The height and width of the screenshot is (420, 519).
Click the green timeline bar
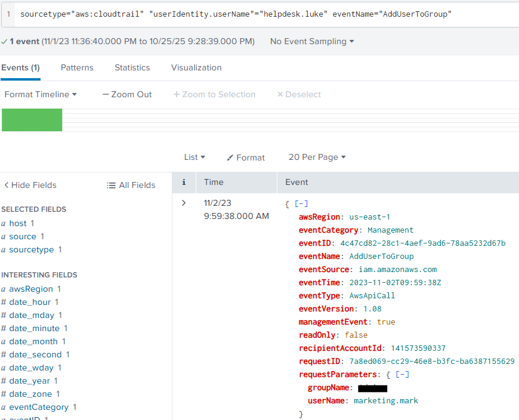click(32, 120)
